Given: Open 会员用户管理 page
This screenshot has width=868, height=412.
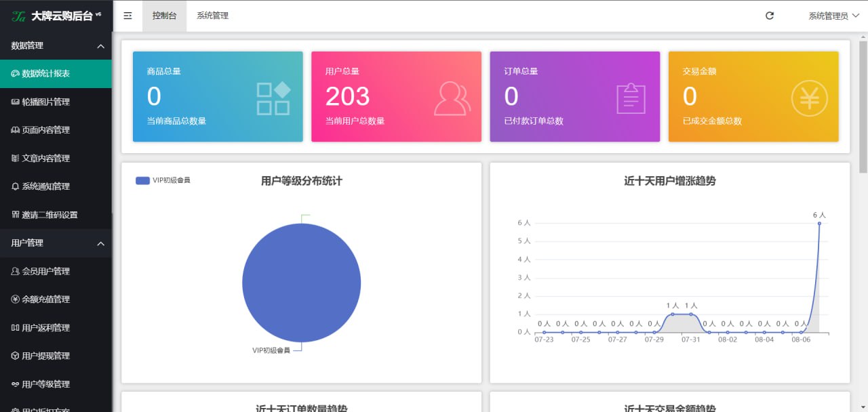Looking at the screenshot, I should [46, 271].
